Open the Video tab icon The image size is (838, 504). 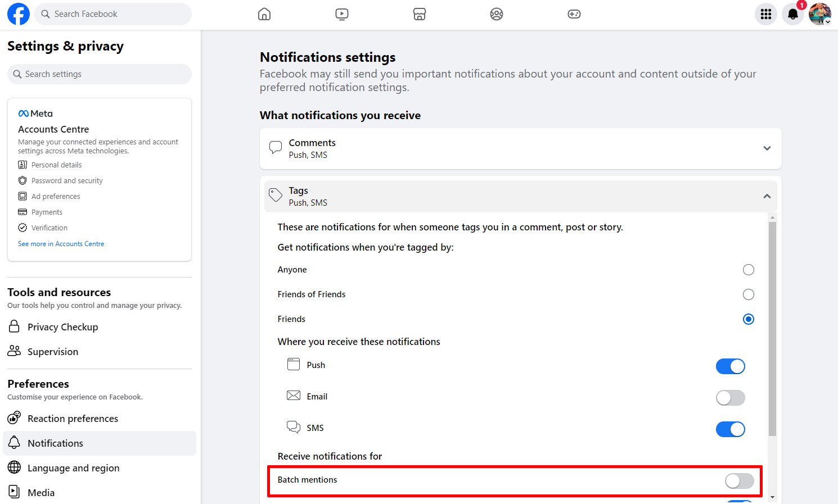(x=342, y=14)
